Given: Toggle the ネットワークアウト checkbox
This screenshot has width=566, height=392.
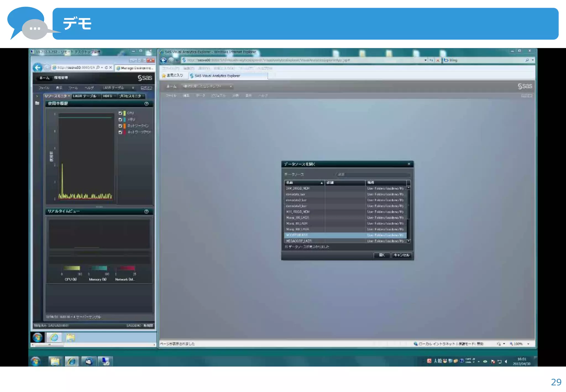Looking at the screenshot, I should tap(120, 132).
